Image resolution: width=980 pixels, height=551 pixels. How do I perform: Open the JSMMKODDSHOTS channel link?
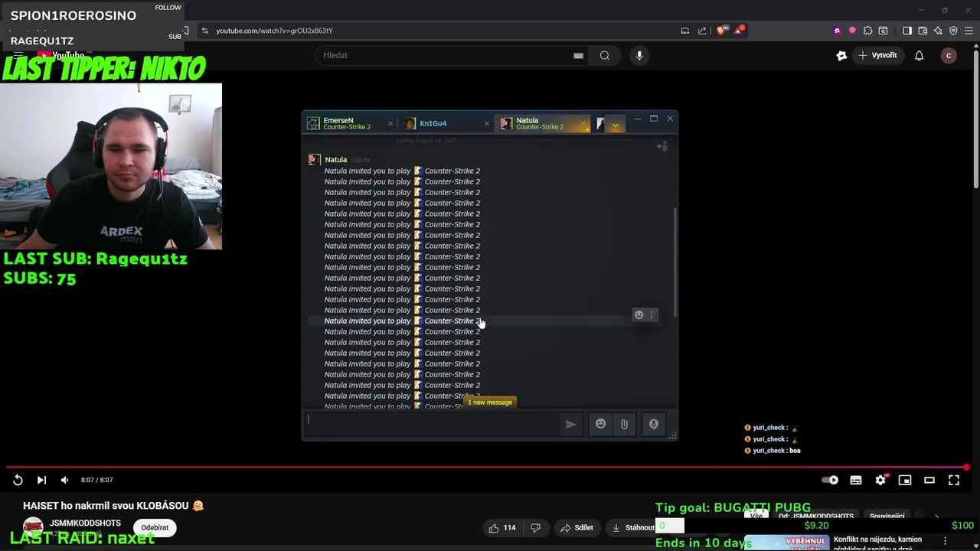(85, 523)
